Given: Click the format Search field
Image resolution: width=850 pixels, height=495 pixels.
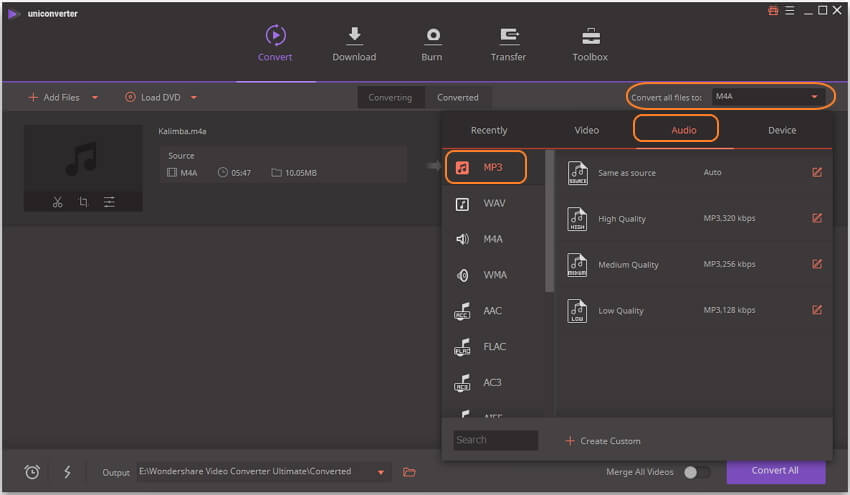Looking at the screenshot, I should (x=495, y=440).
